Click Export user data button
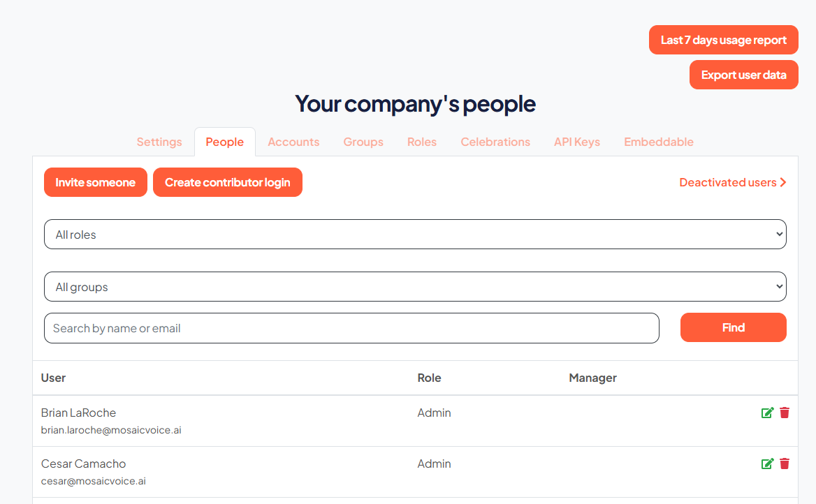816x504 pixels. click(743, 75)
